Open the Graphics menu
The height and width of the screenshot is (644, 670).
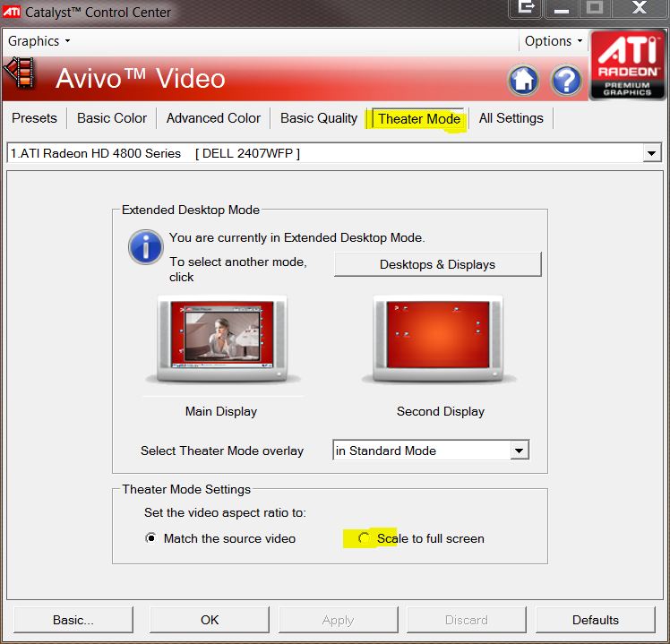39,41
